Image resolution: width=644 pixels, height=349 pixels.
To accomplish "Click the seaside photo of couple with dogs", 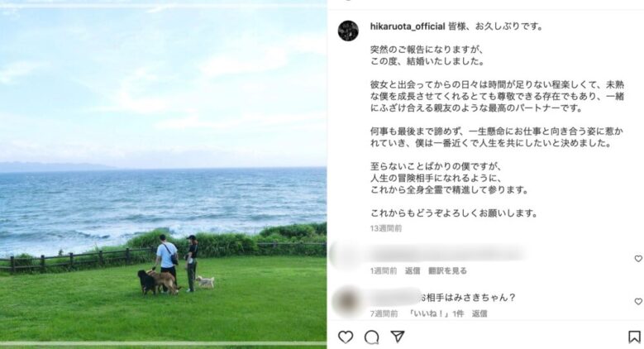I will (x=163, y=174).
